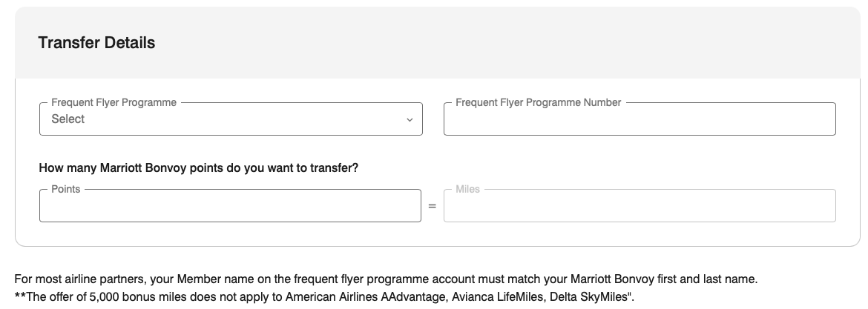
Task: Click the Transfer Details heading
Action: 96,43
